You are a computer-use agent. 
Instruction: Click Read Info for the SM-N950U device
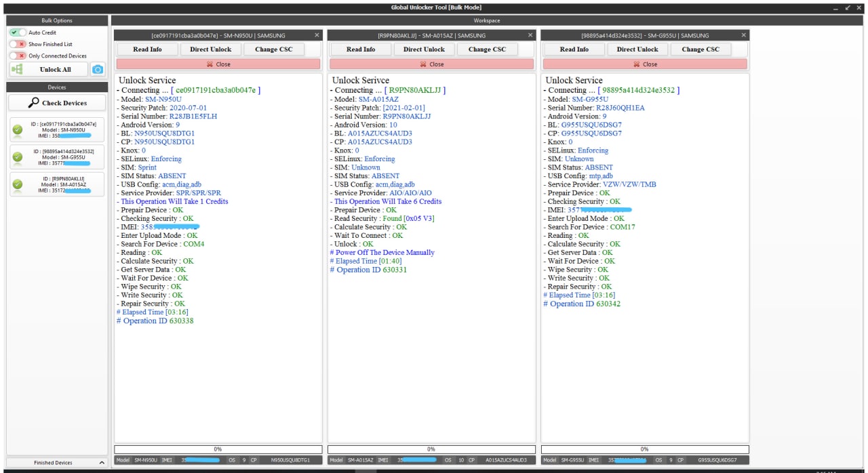[x=147, y=49]
